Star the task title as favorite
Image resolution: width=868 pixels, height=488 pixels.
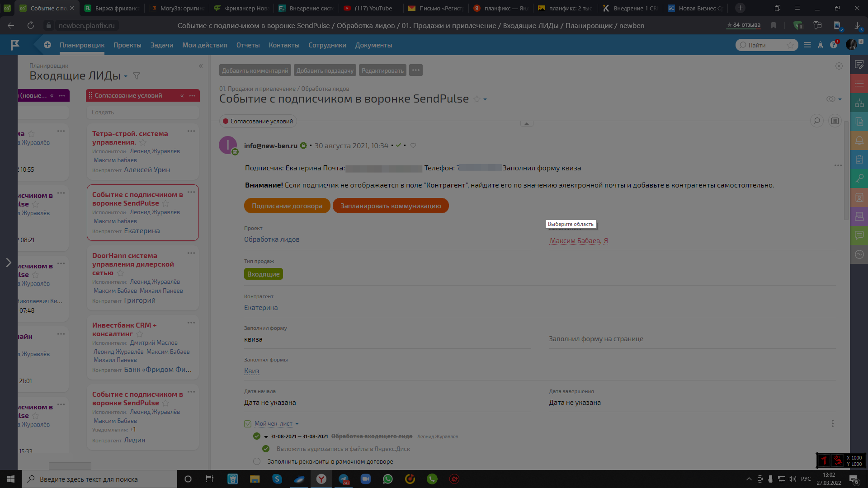(476, 99)
